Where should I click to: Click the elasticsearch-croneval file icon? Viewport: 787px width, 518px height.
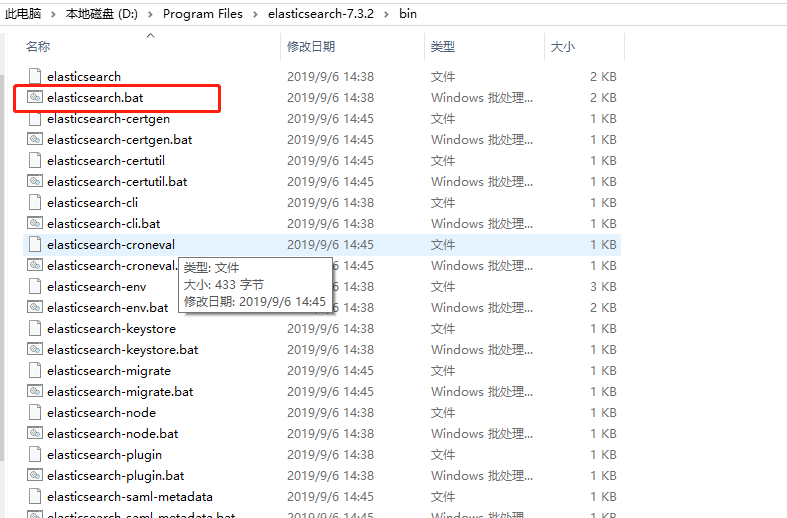35,244
